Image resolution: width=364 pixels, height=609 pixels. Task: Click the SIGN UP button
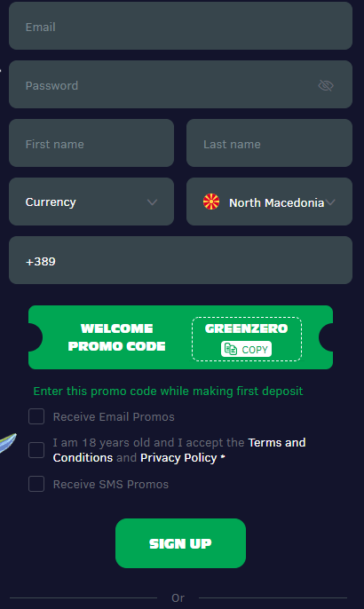coord(180,543)
